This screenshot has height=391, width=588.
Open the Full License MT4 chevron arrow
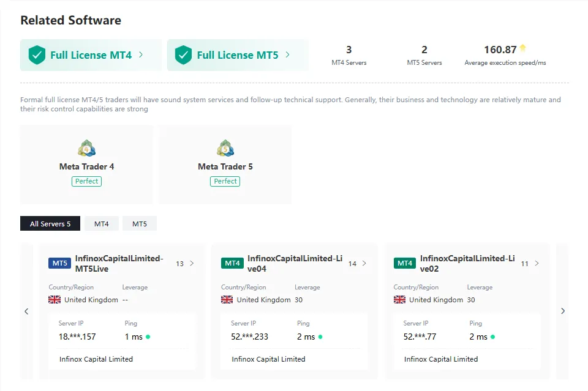[141, 54]
